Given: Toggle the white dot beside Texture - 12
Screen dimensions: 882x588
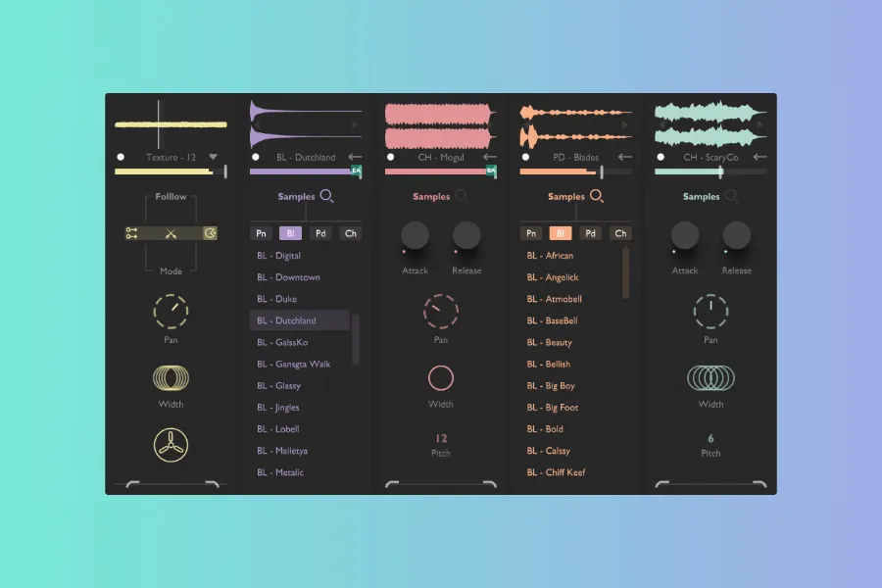Looking at the screenshot, I should click(121, 157).
